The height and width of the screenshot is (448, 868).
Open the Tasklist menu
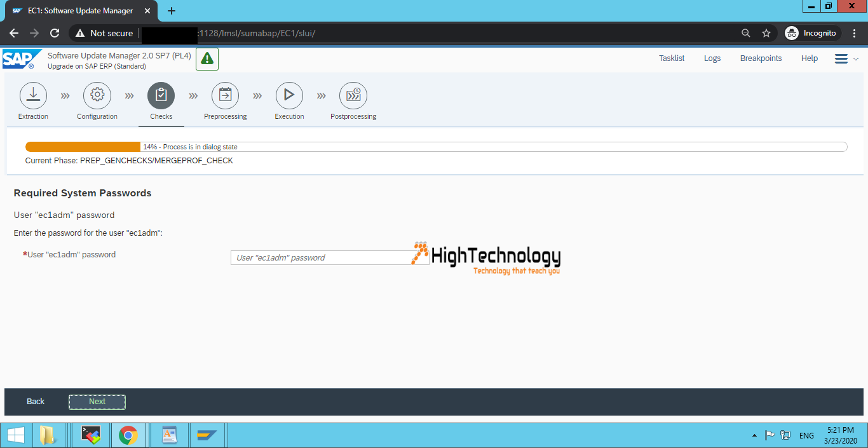pos(672,58)
